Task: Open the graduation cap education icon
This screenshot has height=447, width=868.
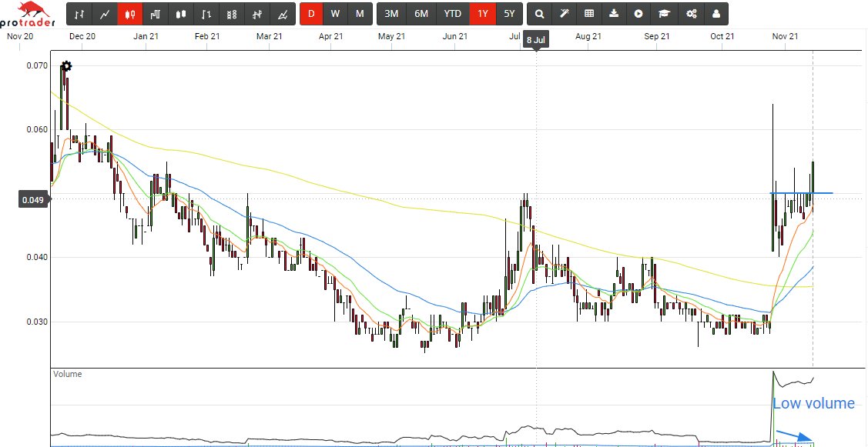Action: pyautogui.click(x=664, y=14)
